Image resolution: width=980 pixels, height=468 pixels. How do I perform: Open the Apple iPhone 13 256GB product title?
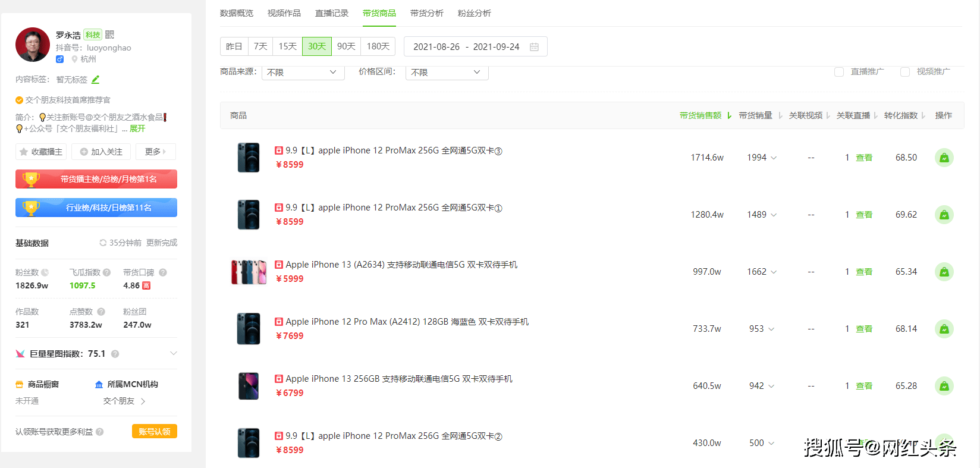(x=399, y=379)
